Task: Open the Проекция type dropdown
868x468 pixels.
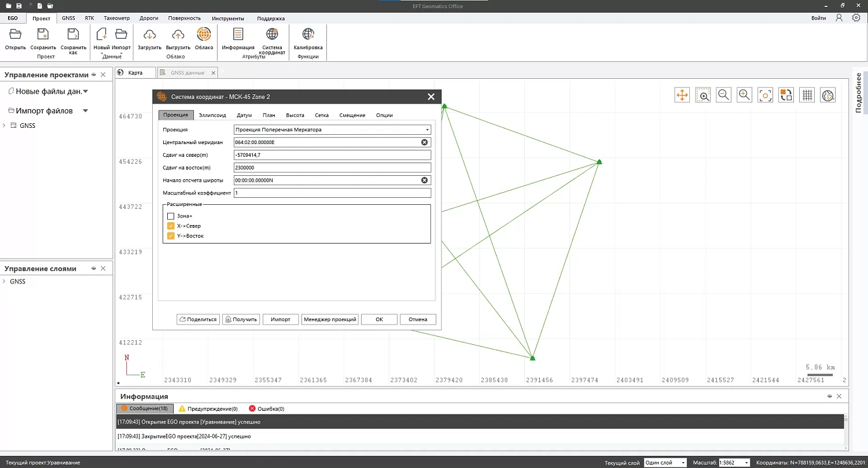Action: (x=332, y=130)
